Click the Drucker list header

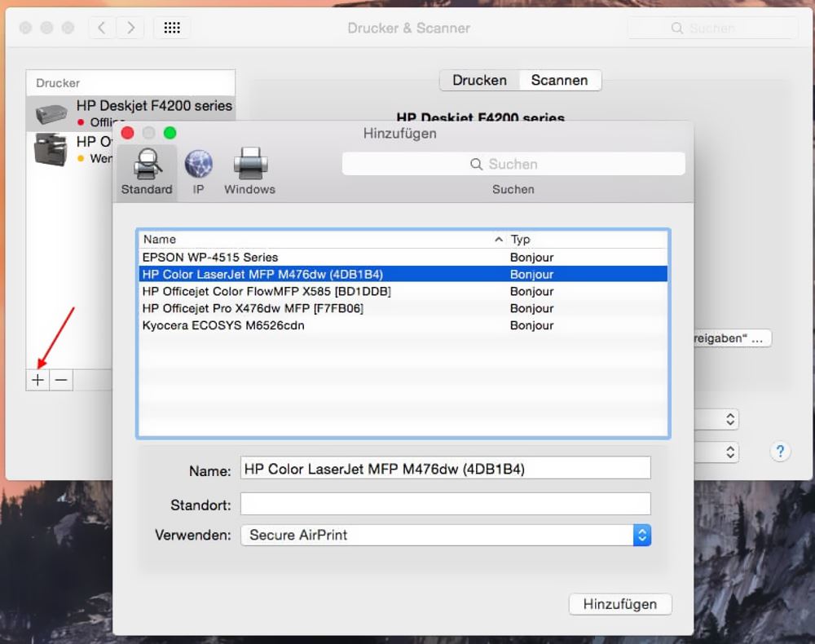coord(130,83)
